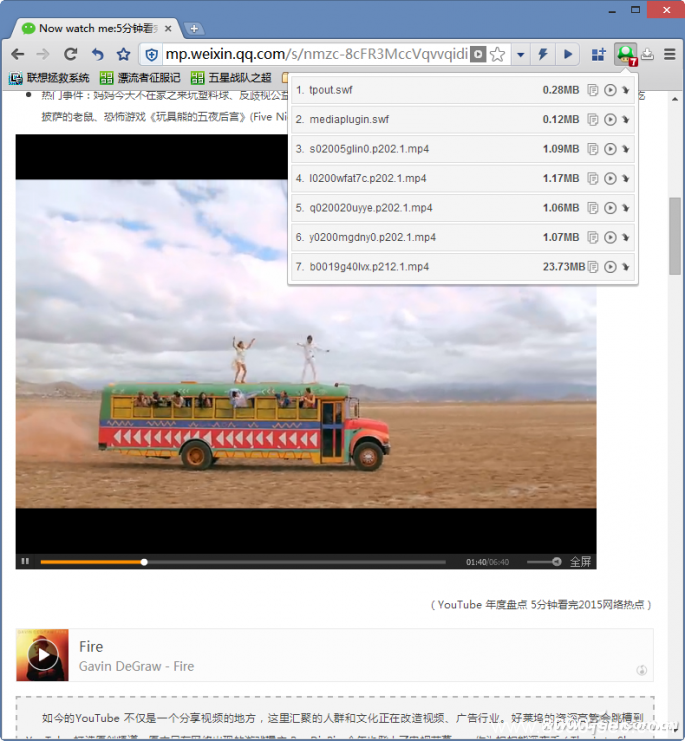
Task: Download b0019g40lvx.p212.1.mp4
Action: [x=626, y=267]
